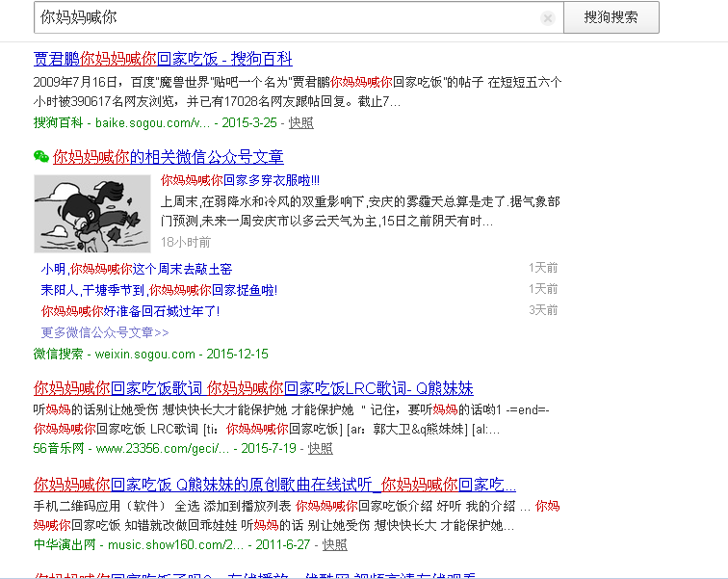This screenshot has height=579, width=728.
Task: Open the 耒阳人,干塘季节到 article link
Action: pos(159,290)
